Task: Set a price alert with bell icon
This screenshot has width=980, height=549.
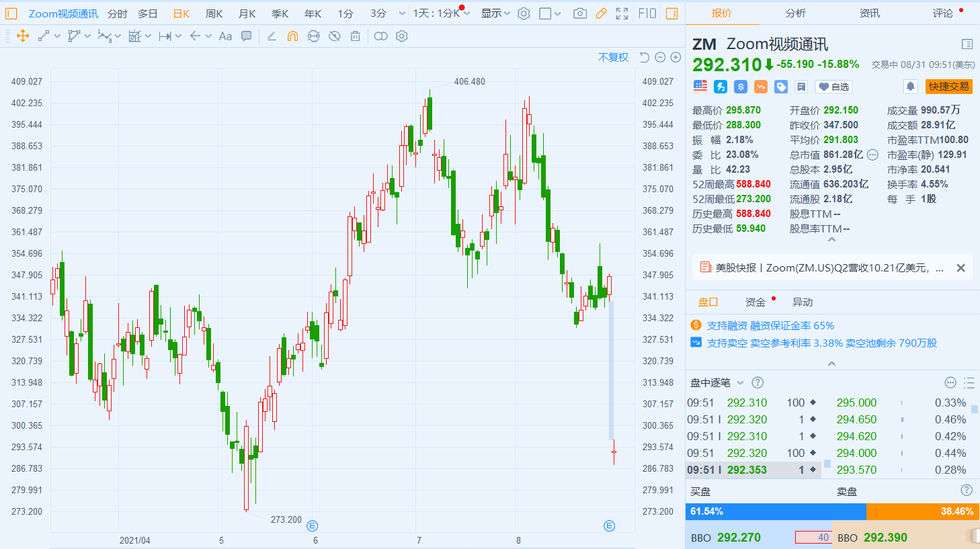Action: click(x=910, y=87)
